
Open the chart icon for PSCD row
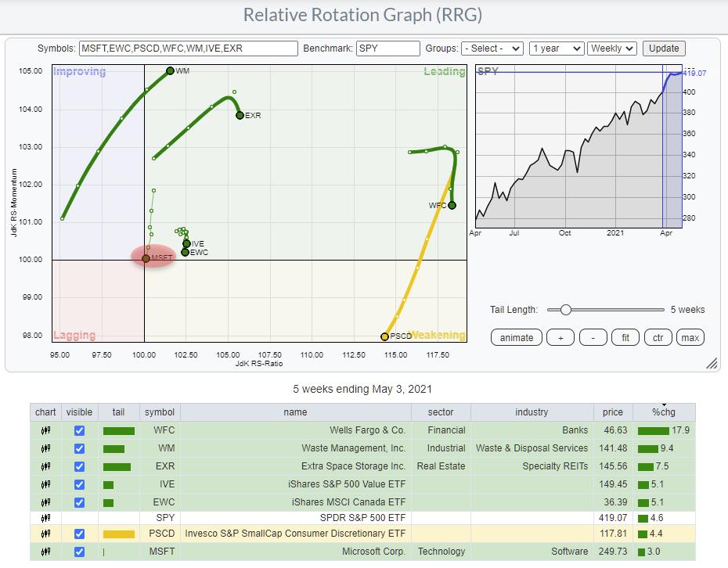click(x=45, y=534)
